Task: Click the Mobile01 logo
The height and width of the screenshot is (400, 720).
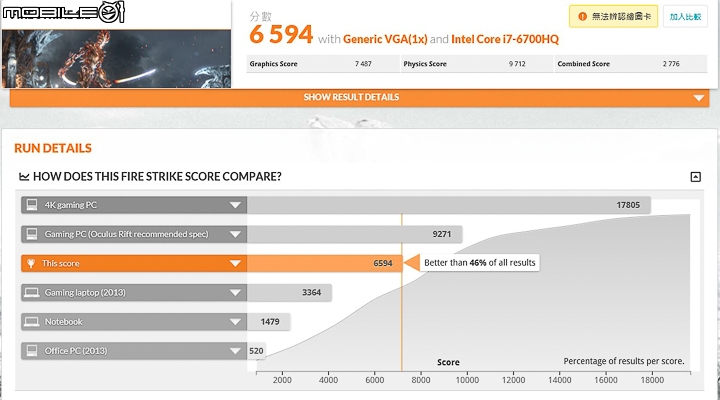Action: (x=63, y=12)
